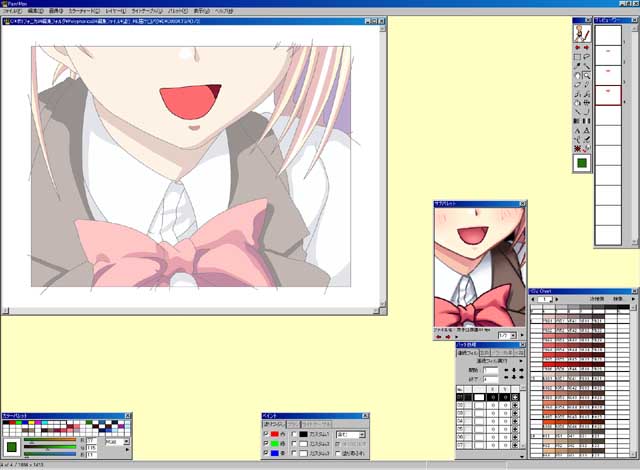Select the magnifier zoom tool
640x470 pixels.
[587, 75]
